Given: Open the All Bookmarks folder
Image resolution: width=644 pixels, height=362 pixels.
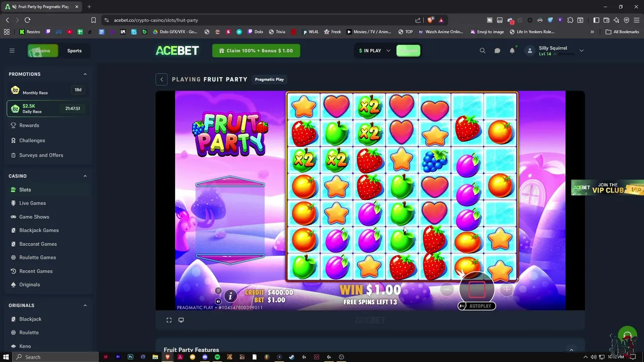Looking at the screenshot, I should click(x=622, y=32).
